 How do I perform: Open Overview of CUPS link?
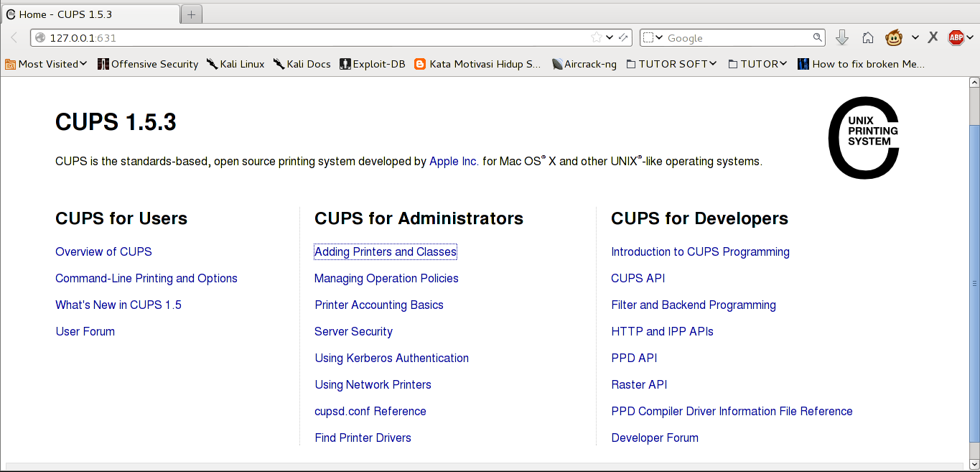pyautogui.click(x=103, y=251)
